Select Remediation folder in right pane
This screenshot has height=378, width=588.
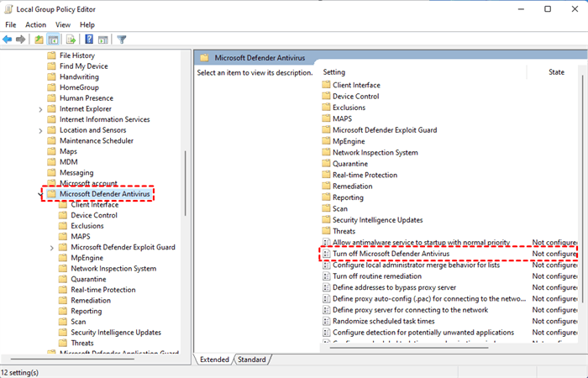point(353,186)
